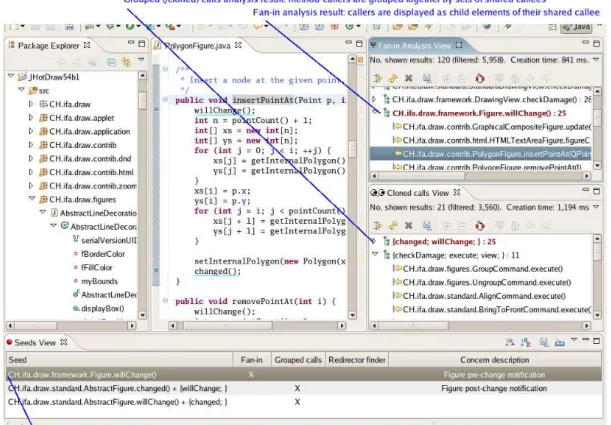The image size is (611, 425).
Task: Open Seeds View menu dropdown arrow
Action: tap(574, 340)
